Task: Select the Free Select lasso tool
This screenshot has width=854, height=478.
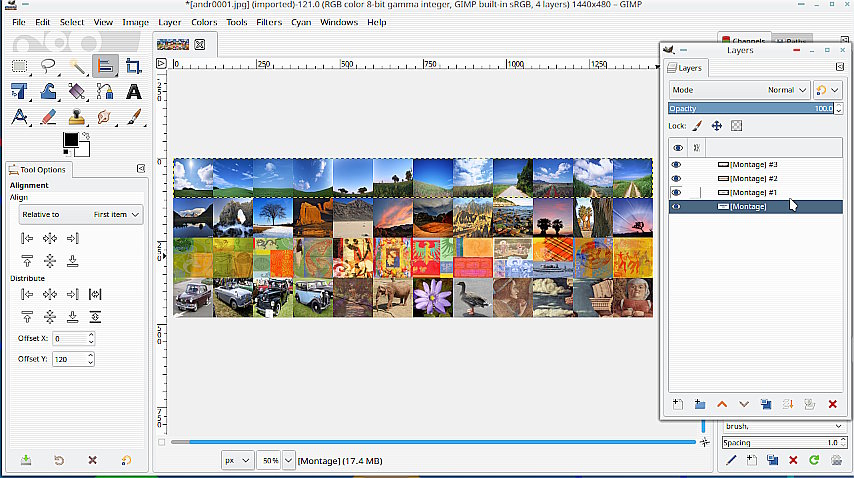Action: [x=48, y=66]
